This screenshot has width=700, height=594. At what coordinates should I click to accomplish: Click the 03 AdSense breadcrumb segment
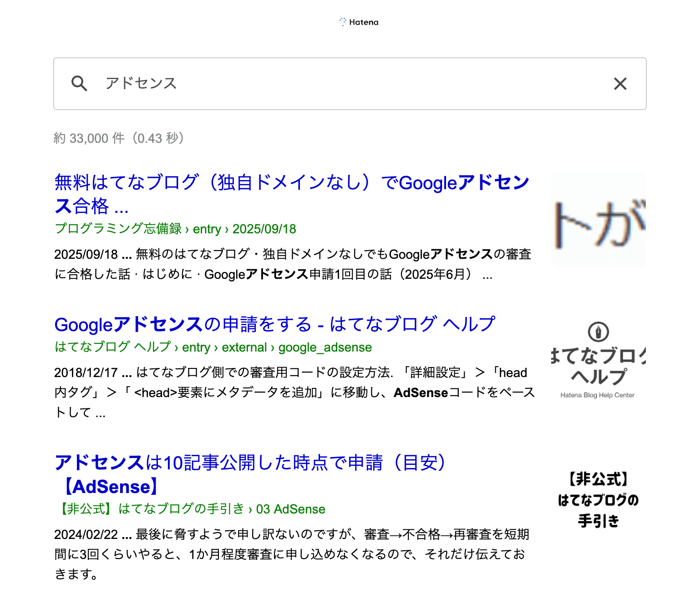(291, 509)
